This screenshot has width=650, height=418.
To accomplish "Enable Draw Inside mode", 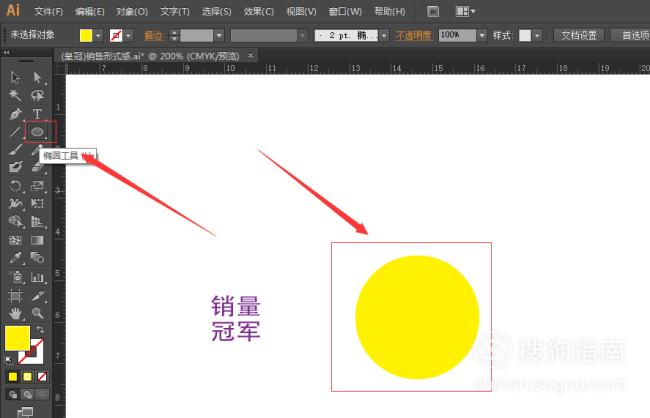I will [42, 394].
